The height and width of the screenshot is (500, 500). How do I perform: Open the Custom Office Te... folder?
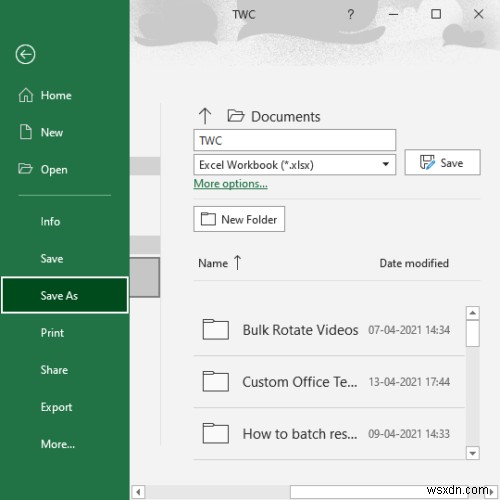point(329,382)
